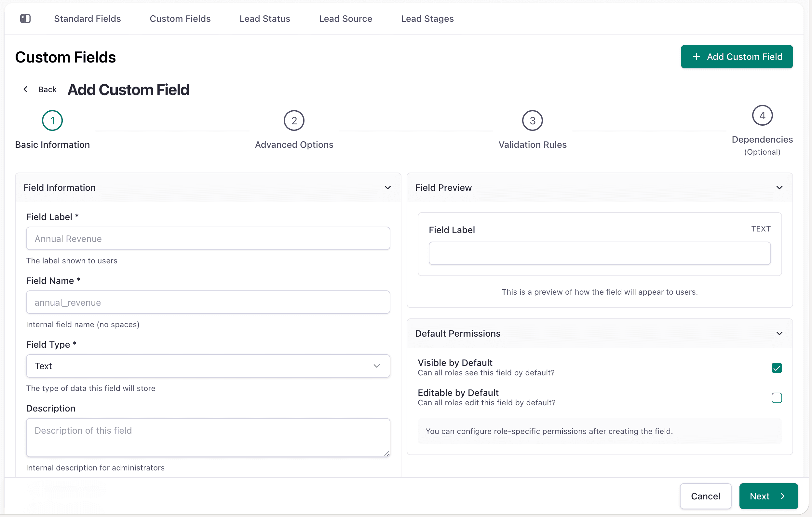Collapse the Default Permissions section
Viewport: 812px width, 517px height.
[x=779, y=333]
